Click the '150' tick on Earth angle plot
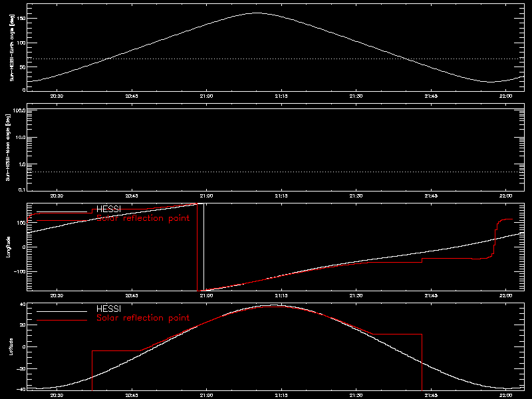532x399 pixels. (x=21, y=18)
